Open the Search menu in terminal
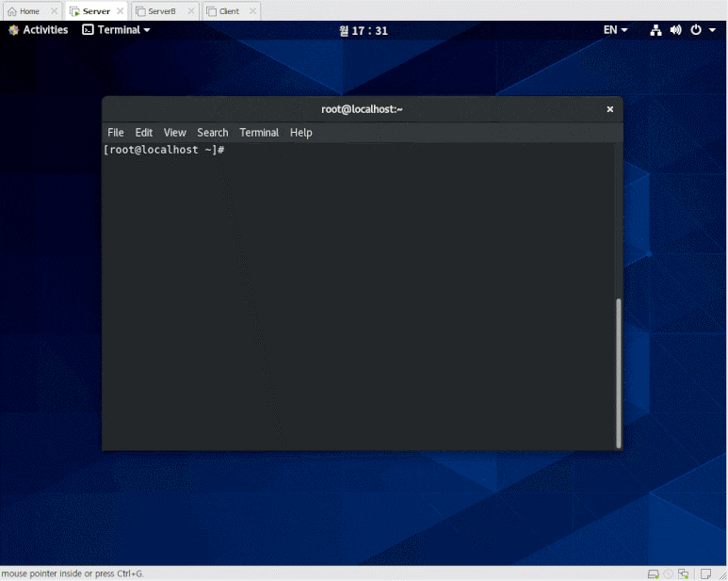This screenshot has height=581, width=728. (213, 133)
